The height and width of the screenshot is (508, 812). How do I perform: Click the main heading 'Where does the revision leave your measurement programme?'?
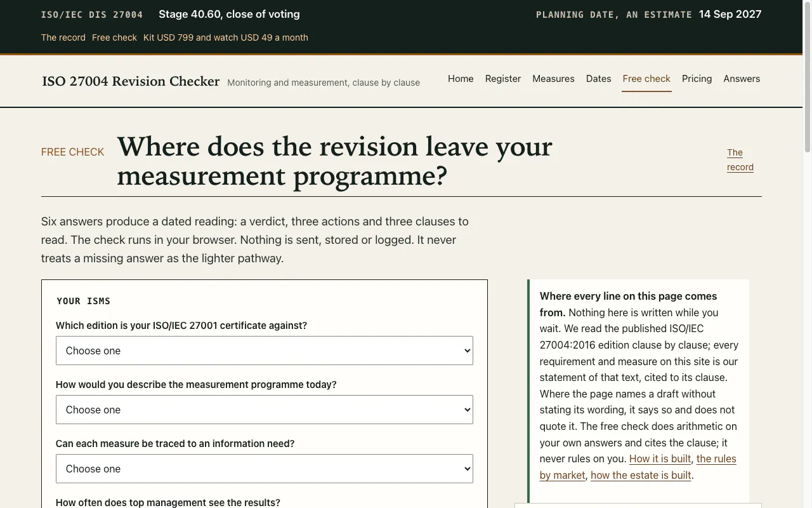(x=334, y=161)
